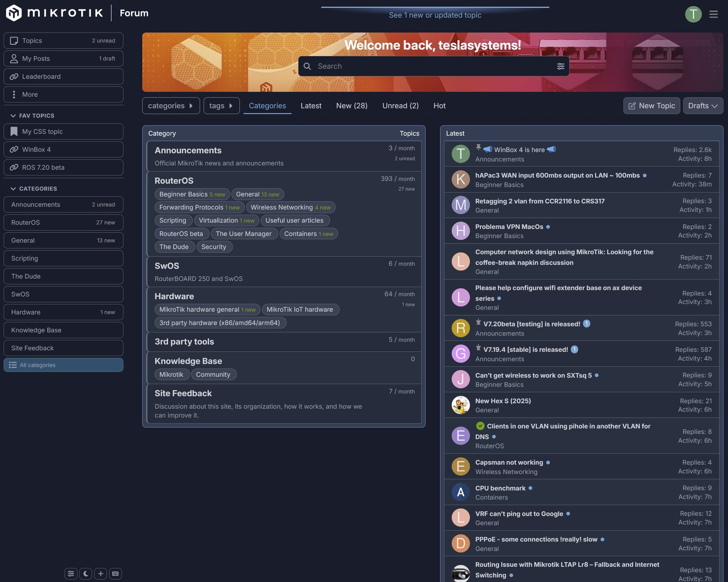Open the categories filter dropdown
This screenshot has height=582, width=728.
pyautogui.click(x=171, y=105)
